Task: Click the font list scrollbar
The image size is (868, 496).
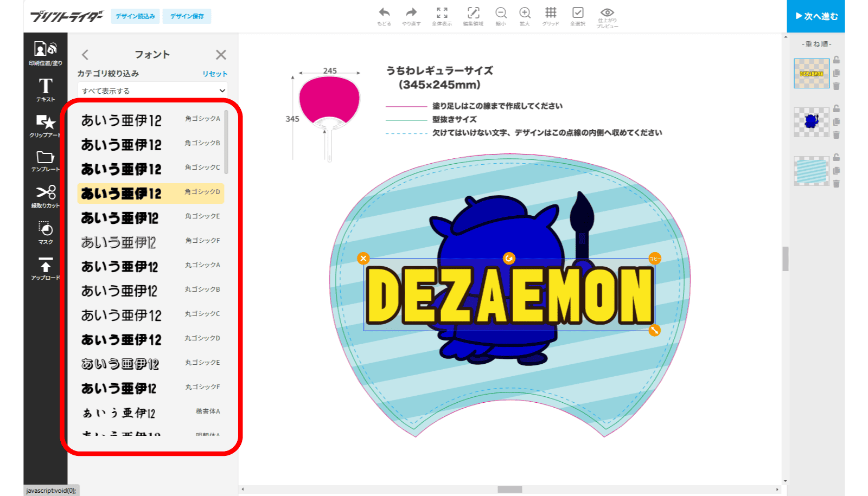Action: [x=226, y=142]
